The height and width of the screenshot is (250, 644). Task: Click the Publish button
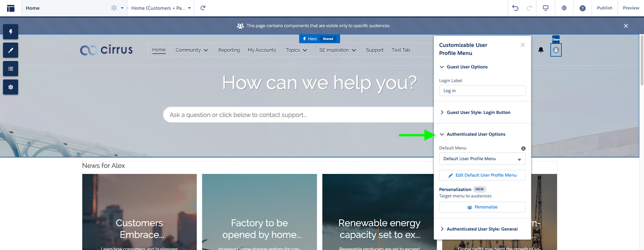(x=605, y=8)
